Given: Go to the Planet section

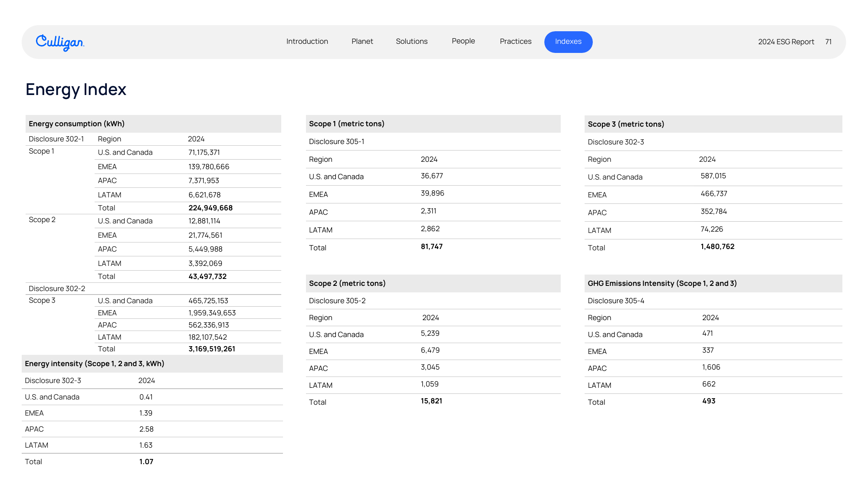Looking at the screenshot, I should tap(362, 42).
